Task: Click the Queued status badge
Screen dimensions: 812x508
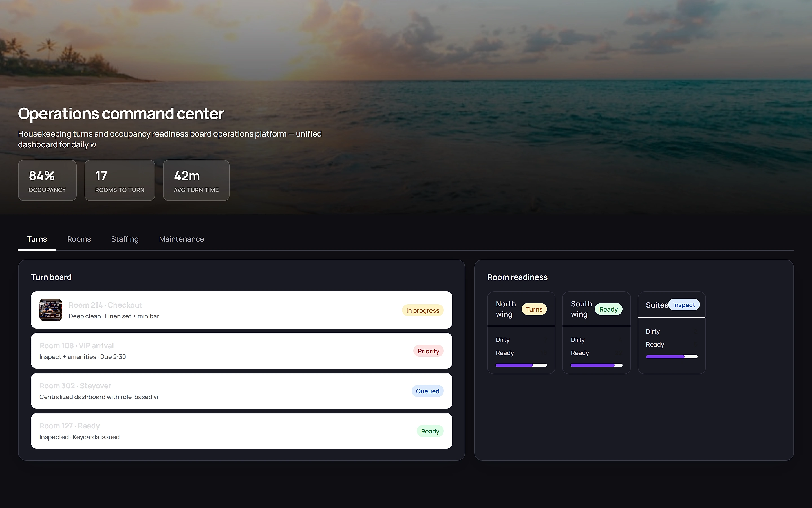Action: coord(427,391)
